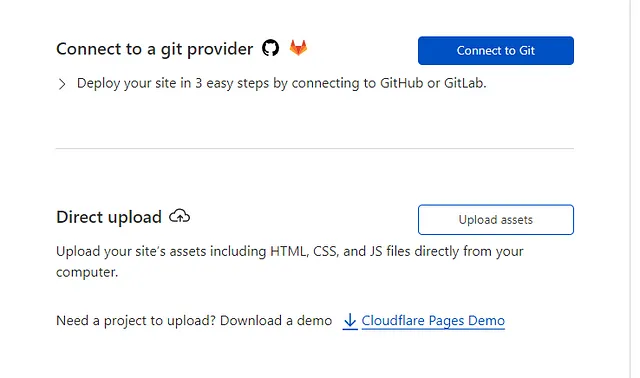Image resolution: width=640 pixels, height=378 pixels.
Task: Expand the Deploy your site steps chevron
Action: point(62,84)
